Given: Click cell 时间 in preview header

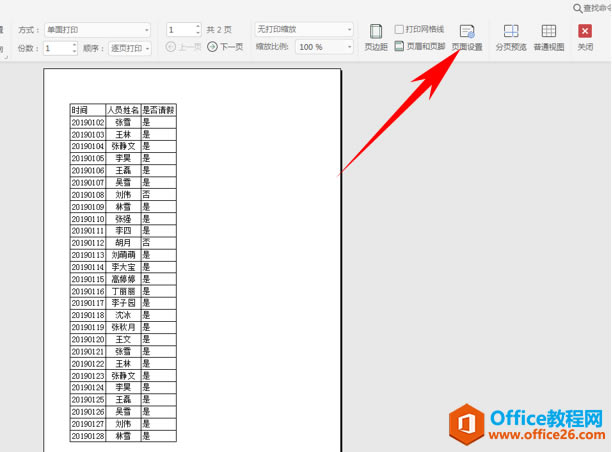Looking at the screenshot, I should pyautogui.click(x=88, y=110).
